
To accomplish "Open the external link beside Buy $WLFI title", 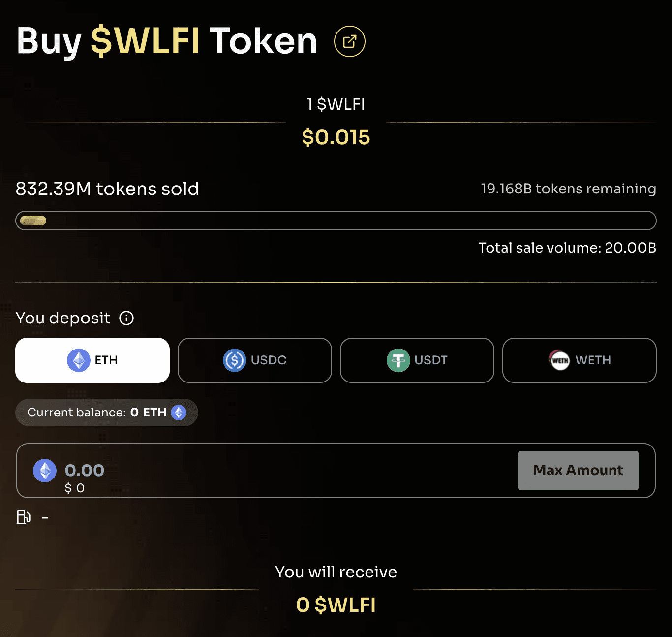I will (x=350, y=42).
